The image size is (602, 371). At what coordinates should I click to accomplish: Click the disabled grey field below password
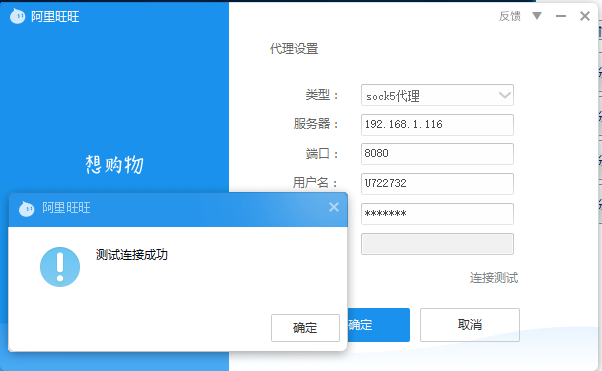point(437,244)
